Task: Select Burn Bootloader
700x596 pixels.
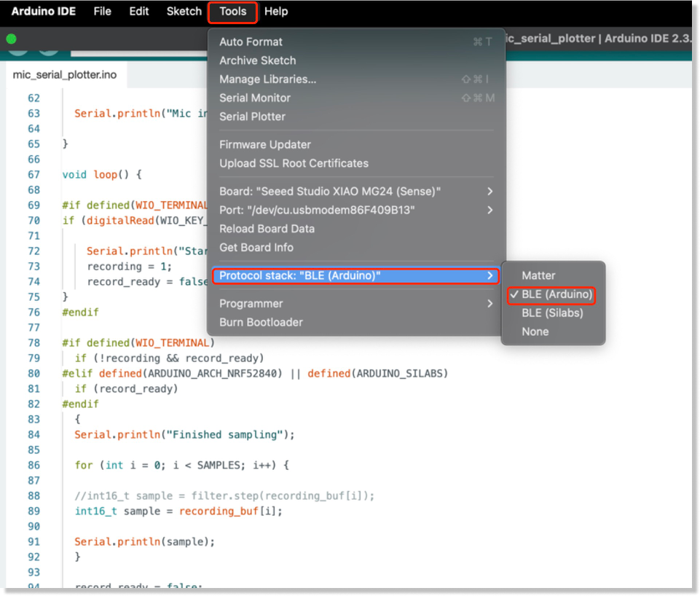Action: pos(355,324)
